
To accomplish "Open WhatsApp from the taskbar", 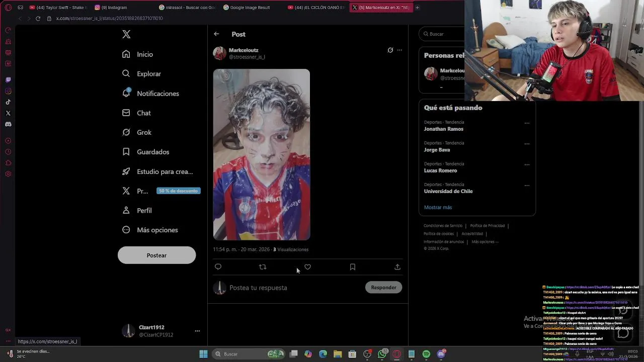I will (382, 354).
